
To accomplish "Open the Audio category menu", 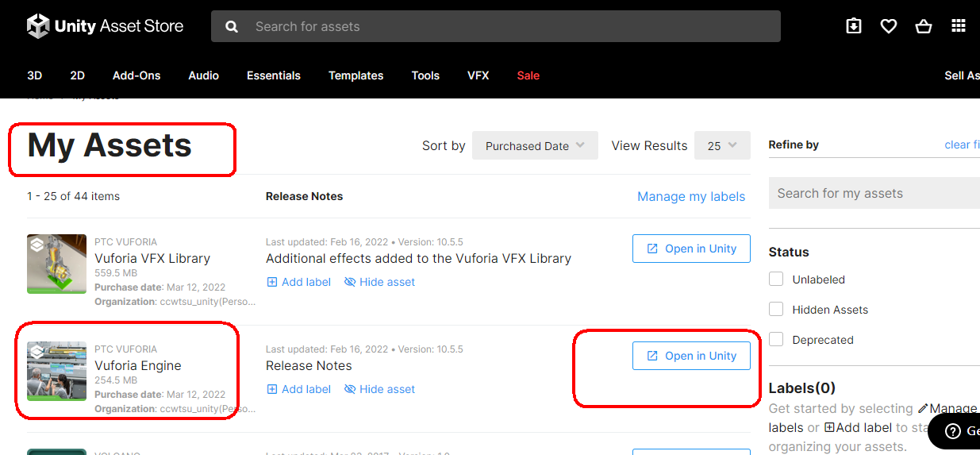I will pos(204,75).
